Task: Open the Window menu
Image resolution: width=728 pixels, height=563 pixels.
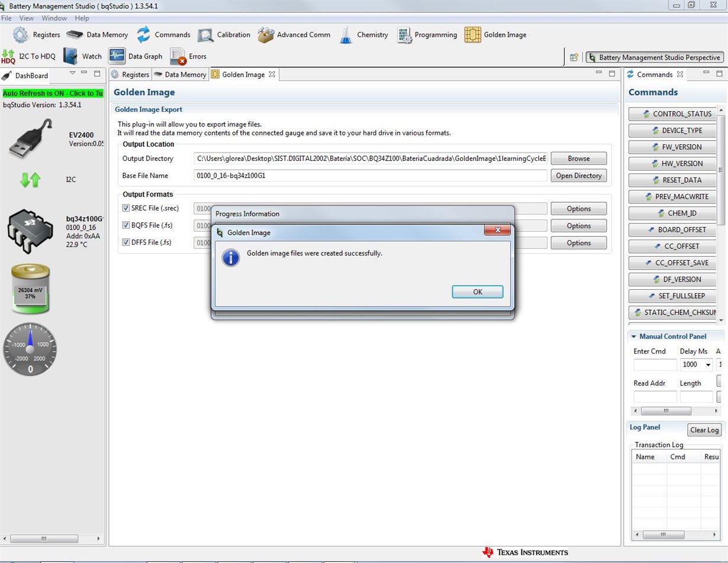Action: pos(54,18)
